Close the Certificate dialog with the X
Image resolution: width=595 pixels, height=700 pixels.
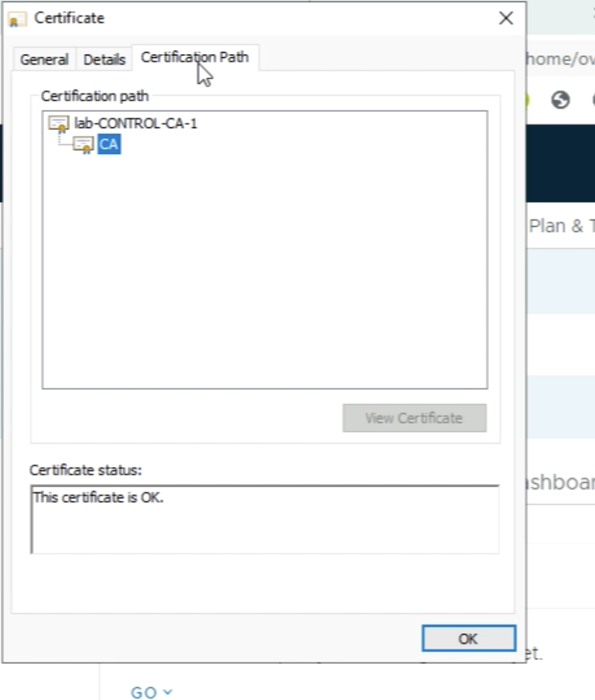click(x=506, y=19)
